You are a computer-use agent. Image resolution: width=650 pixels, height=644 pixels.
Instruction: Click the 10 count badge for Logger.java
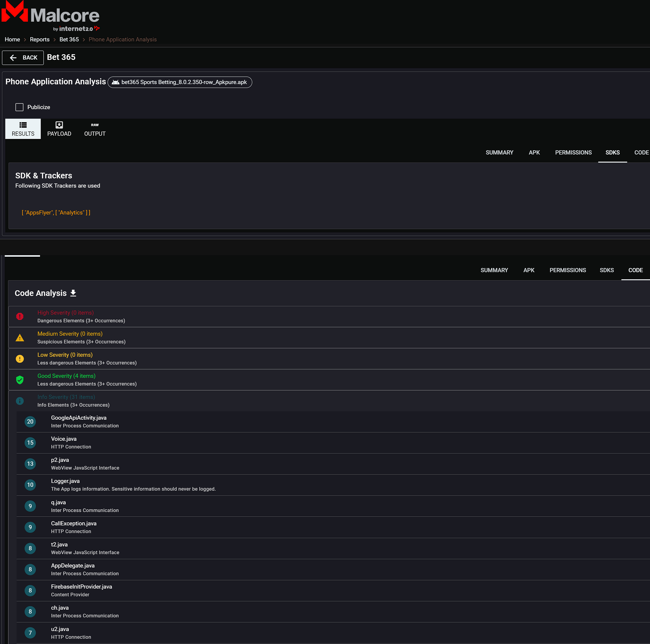click(x=30, y=485)
